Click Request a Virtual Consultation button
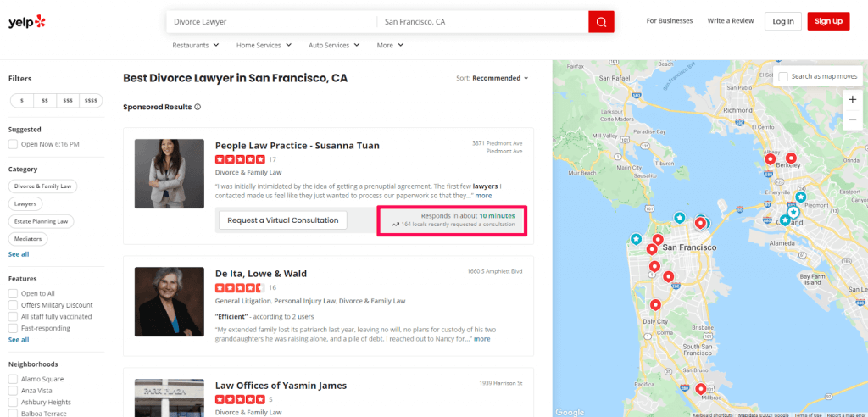This screenshot has width=868, height=417. pos(283,220)
